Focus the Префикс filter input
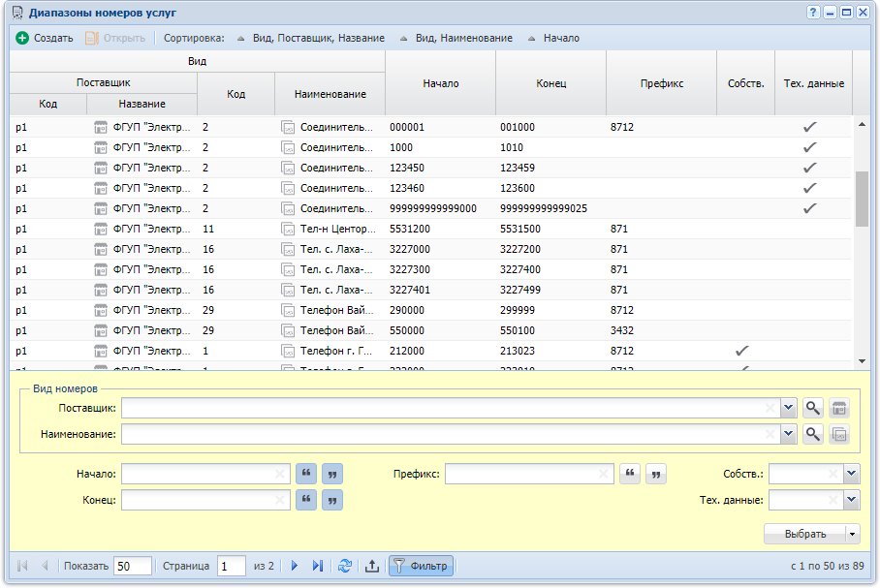This screenshot has height=588, width=880. pyautogui.click(x=529, y=474)
